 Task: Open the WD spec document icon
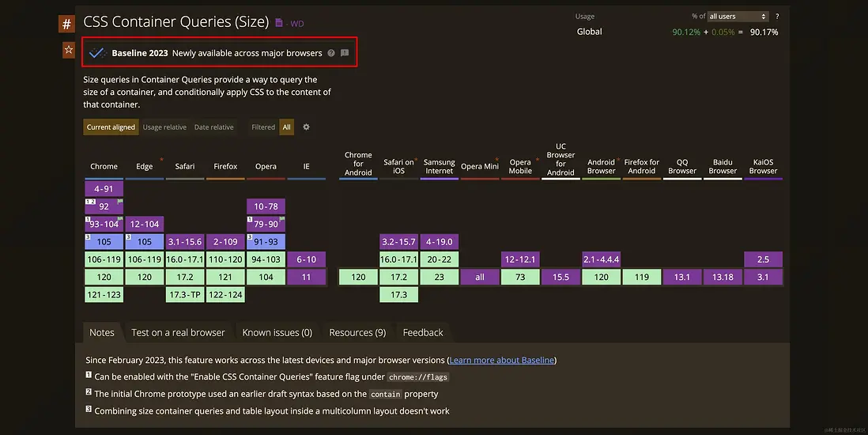279,23
